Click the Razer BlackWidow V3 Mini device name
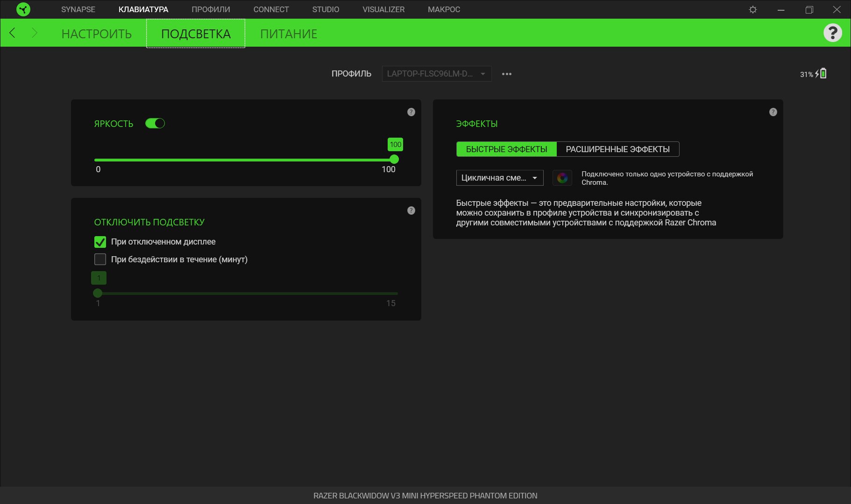851x504 pixels. (x=425, y=496)
